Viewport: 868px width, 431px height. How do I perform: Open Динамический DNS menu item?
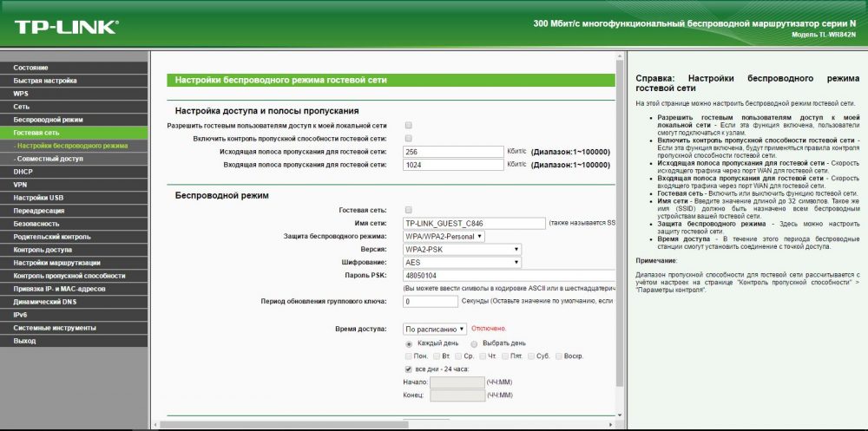coord(74,302)
